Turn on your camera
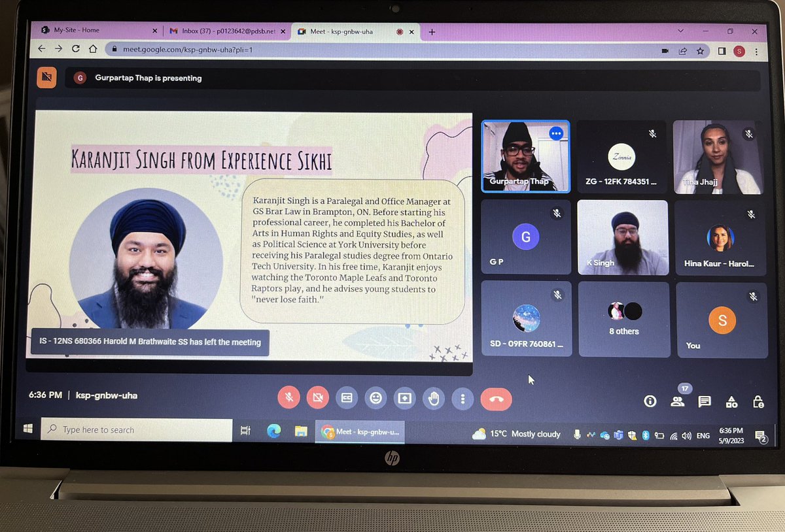This screenshot has height=532, width=785. pos(318,397)
